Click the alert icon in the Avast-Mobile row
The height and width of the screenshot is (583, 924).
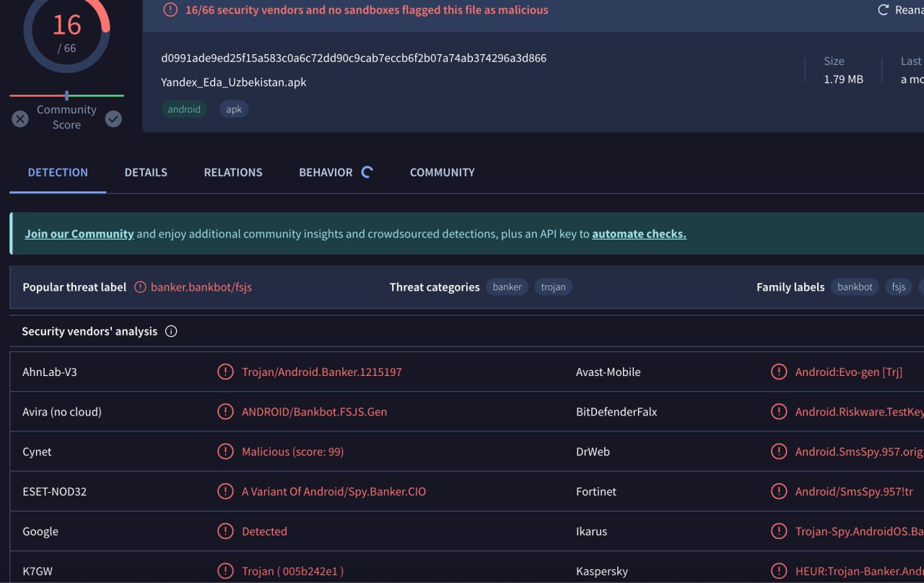[x=779, y=372]
